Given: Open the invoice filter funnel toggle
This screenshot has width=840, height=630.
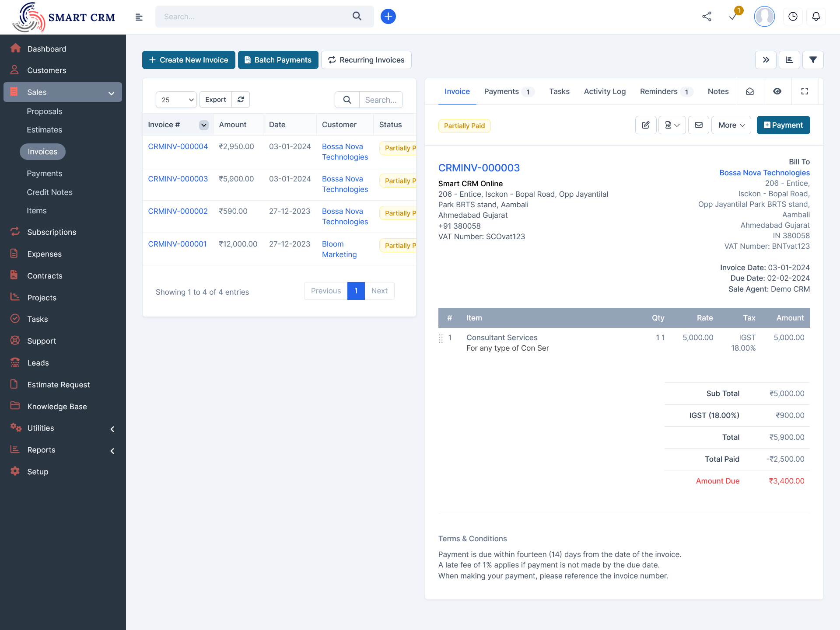Looking at the screenshot, I should coord(813,60).
